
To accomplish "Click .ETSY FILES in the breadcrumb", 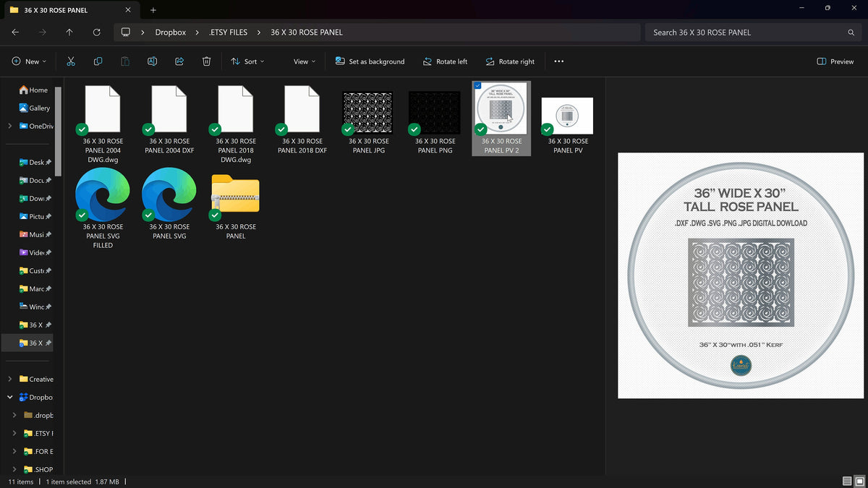I will point(228,33).
